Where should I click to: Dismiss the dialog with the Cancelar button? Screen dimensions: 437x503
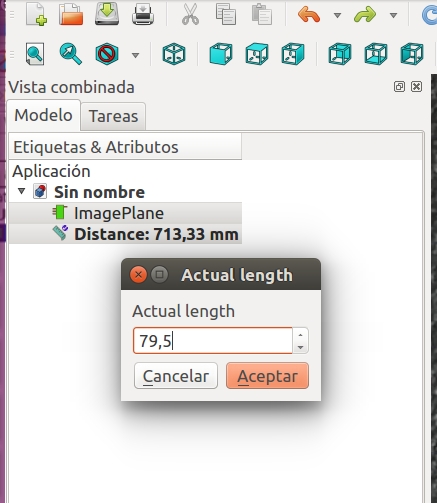point(176,376)
